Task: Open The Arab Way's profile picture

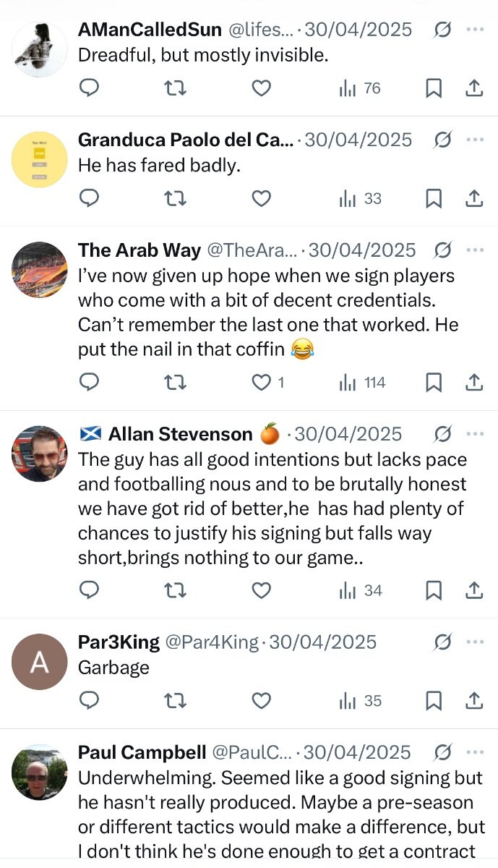Action: click(40, 270)
